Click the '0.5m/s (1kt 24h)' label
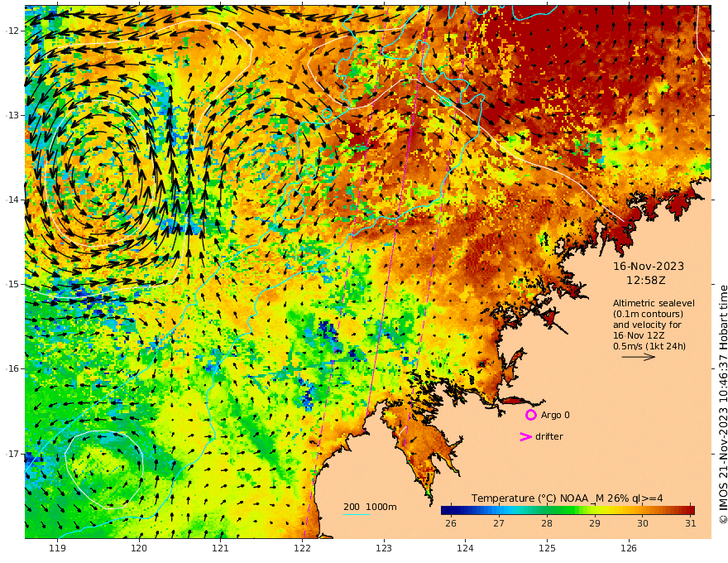The height and width of the screenshot is (563, 728). tap(649, 346)
